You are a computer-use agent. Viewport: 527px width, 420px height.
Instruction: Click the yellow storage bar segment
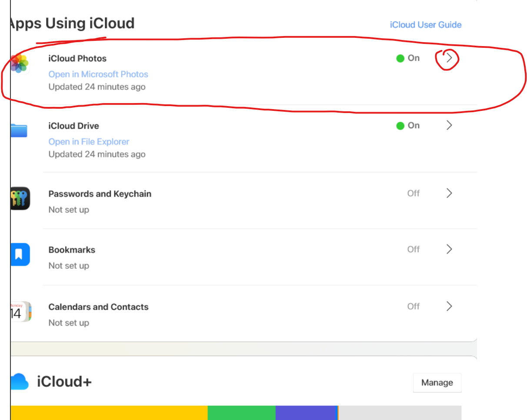point(109,413)
